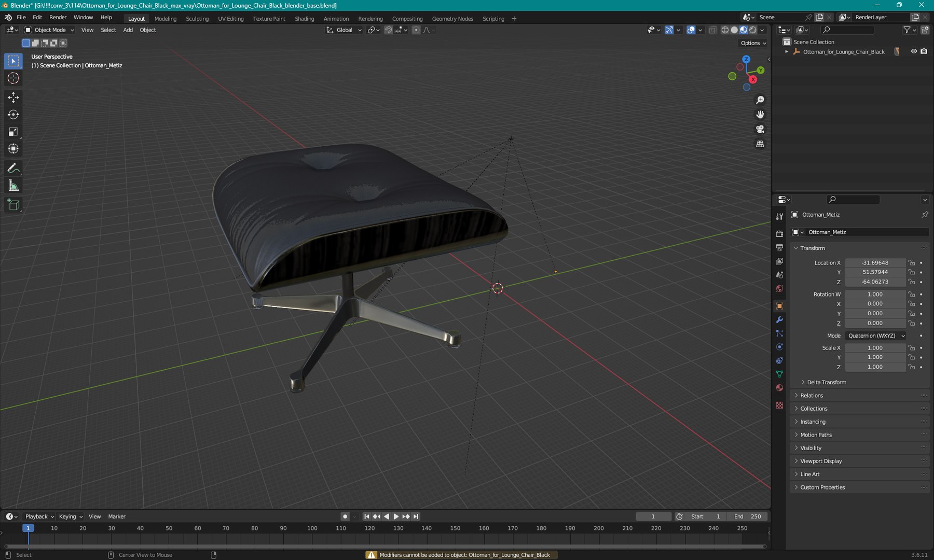The width and height of the screenshot is (934, 560).
Task: Switch to solid viewport shading
Action: [x=734, y=30]
